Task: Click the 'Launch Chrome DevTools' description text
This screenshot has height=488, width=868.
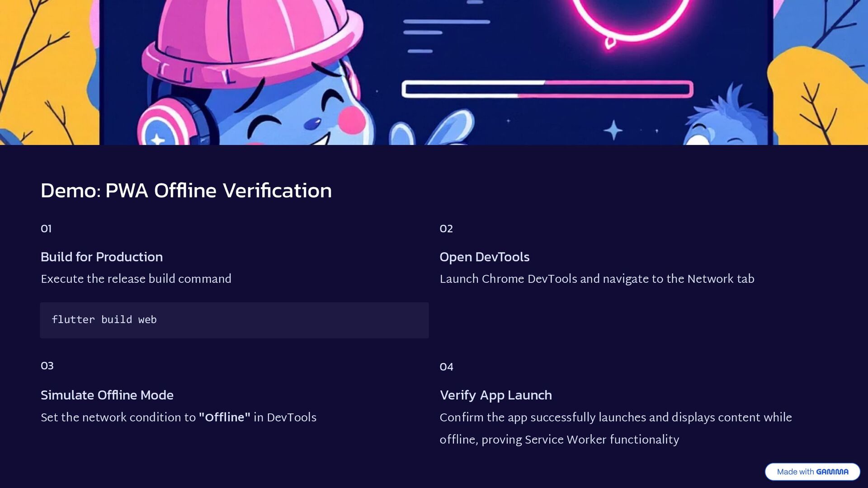Action: (x=597, y=279)
